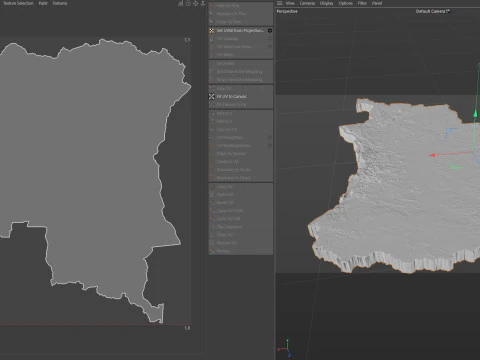480x360 pixels.
Task: Click the Flip Sequence entry
Action: point(240,227)
